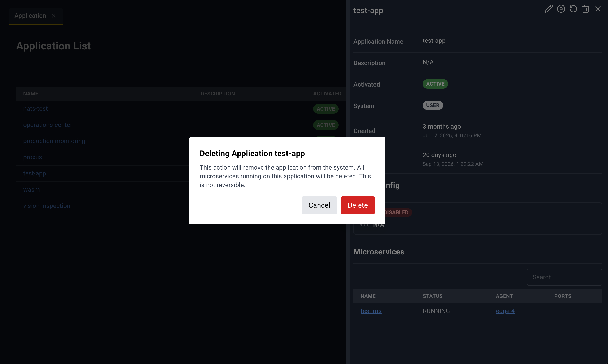The image size is (608, 364).
Task: Click the 'N/A' Description value
Action: click(428, 62)
